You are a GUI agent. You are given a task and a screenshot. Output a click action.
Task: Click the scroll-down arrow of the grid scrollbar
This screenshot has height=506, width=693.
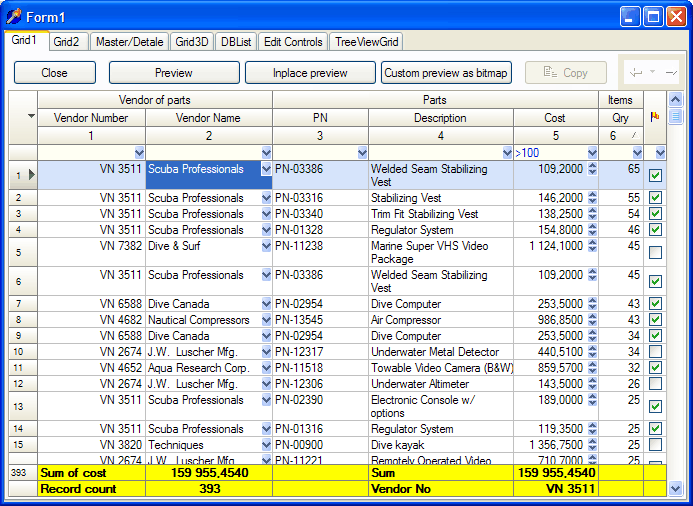click(x=675, y=488)
